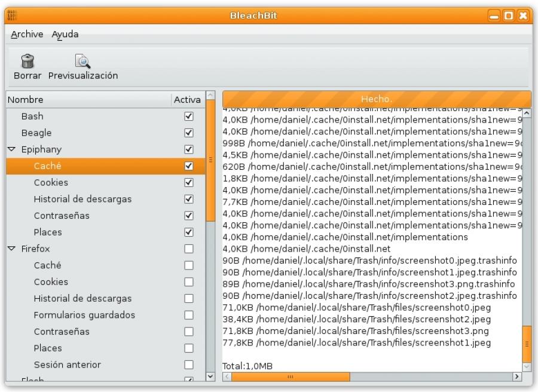This screenshot has width=538, height=392.
Task: Check Firefox Contraseñas checkbox
Action: (189, 332)
